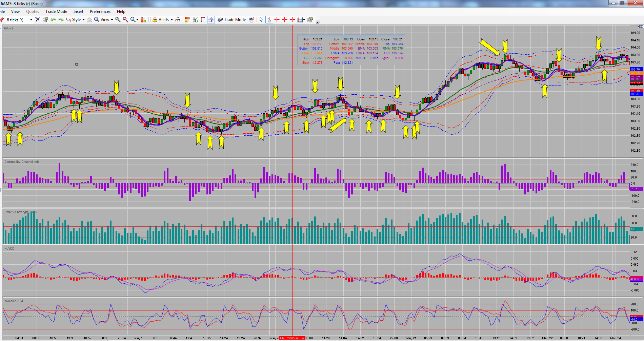Click the magnifier icon with dropdown arrow
Screen dimensions: 644x341
pos(133,20)
